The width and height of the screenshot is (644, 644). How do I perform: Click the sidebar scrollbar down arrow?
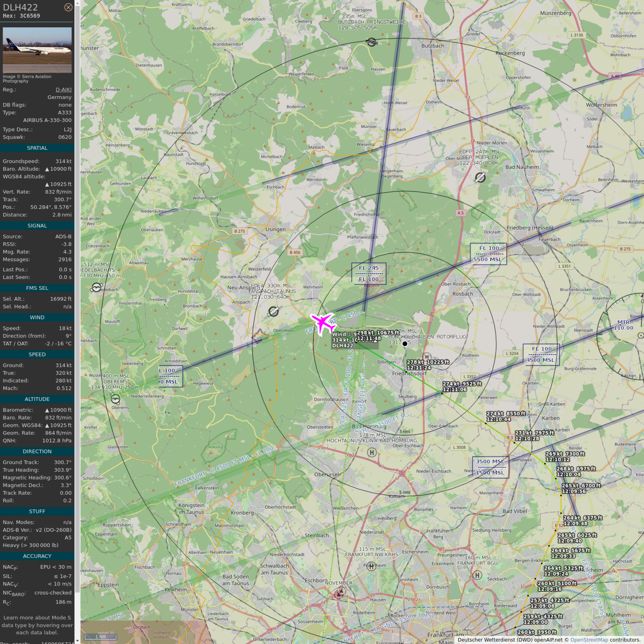tap(77, 641)
